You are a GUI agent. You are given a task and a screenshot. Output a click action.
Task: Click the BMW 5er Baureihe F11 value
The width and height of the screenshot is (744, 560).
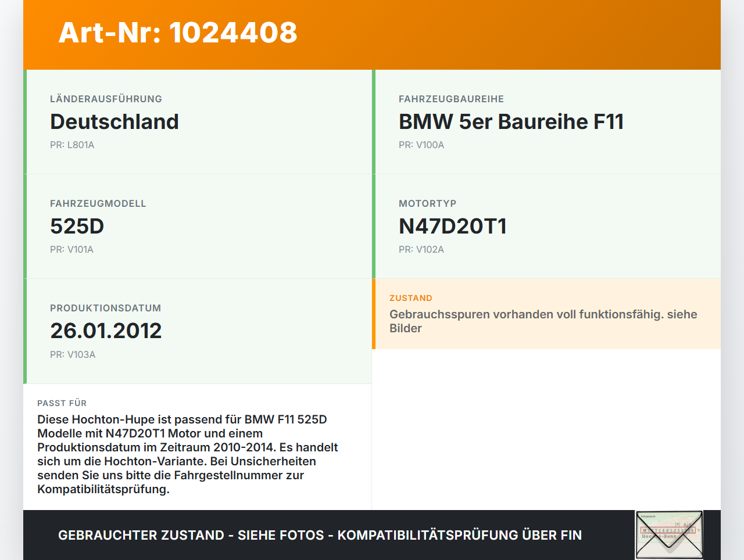510,122
